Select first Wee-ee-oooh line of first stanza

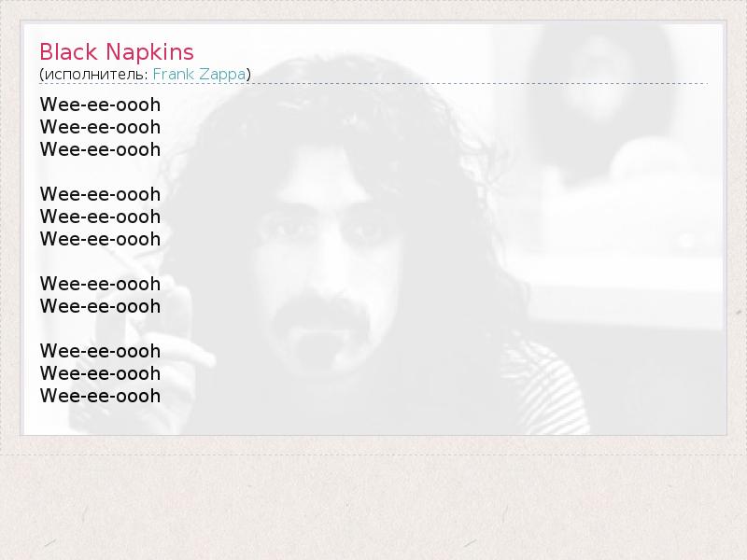point(100,105)
